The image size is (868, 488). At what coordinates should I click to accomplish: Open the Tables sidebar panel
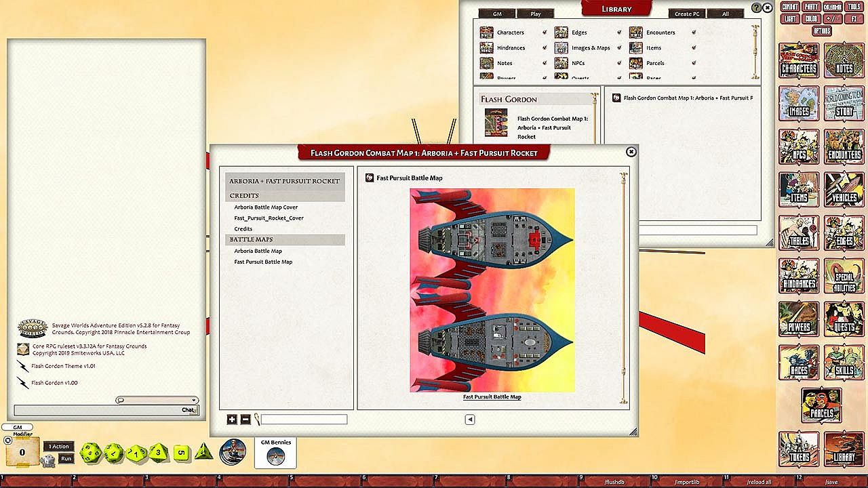pos(799,233)
